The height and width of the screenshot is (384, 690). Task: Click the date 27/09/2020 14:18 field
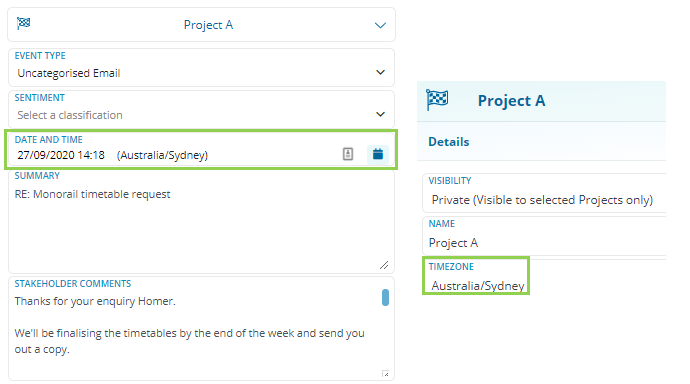61,155
